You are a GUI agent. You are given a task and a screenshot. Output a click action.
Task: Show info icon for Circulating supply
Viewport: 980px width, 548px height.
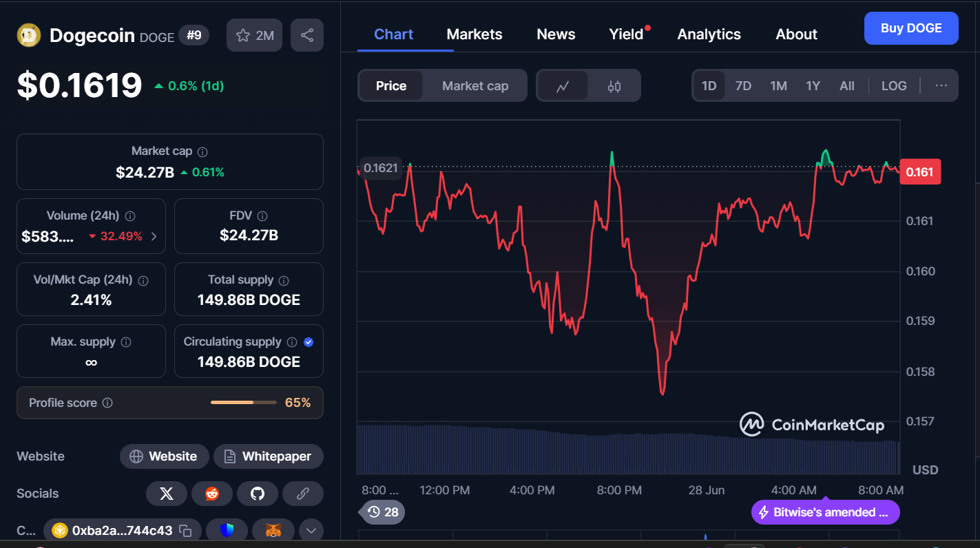(292, 342)
